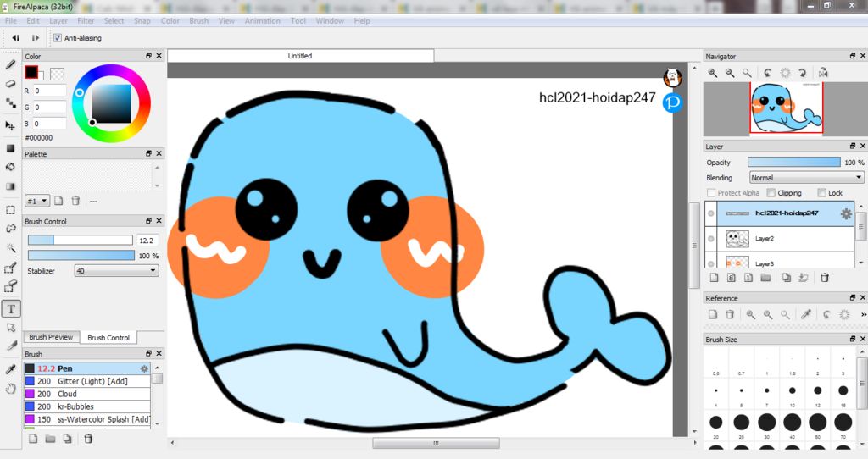Select the Operation arrow tool
This screenshot has height=459, width=868.
tap(10, 328)
